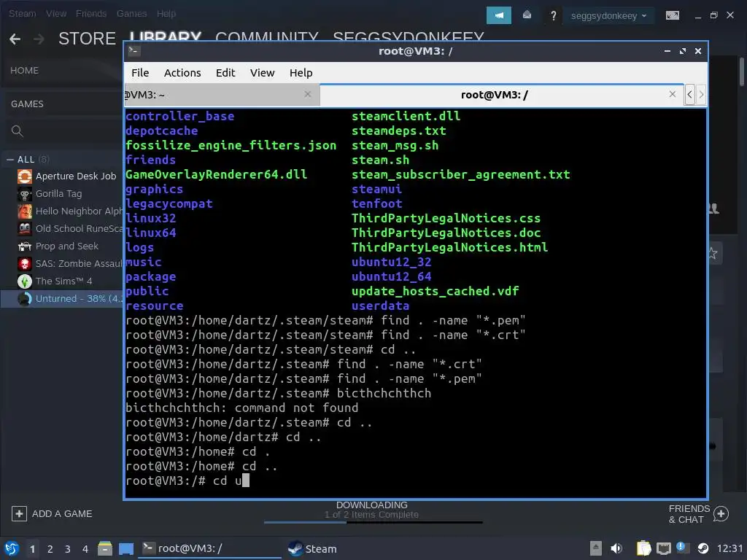Viewport: 747px width, 560px height.
Task: Click the Steam help question mark icon
Action: pos(553,16)
